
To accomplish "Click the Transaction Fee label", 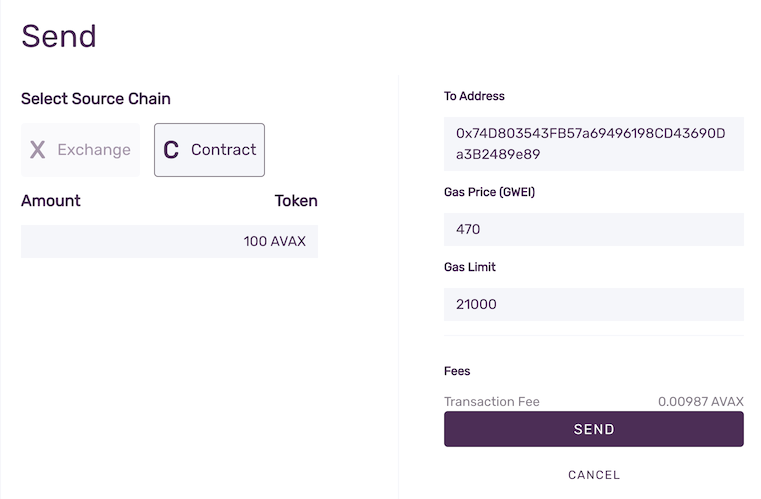I will (492, 401).
